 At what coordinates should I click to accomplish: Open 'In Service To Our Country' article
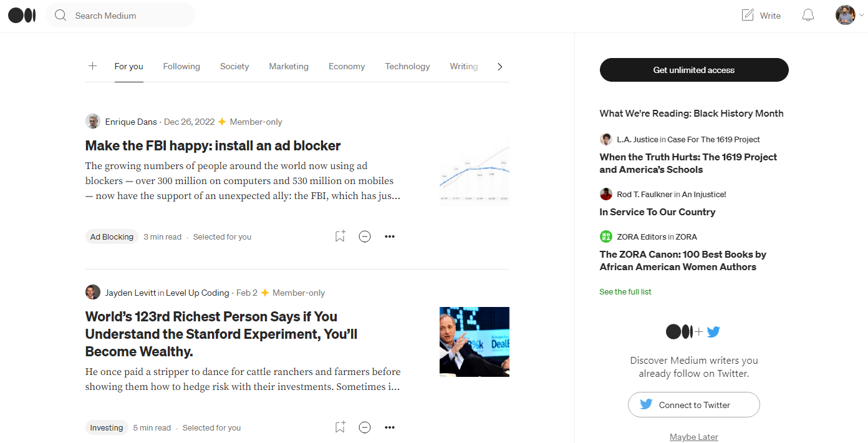tap(658, 212)
